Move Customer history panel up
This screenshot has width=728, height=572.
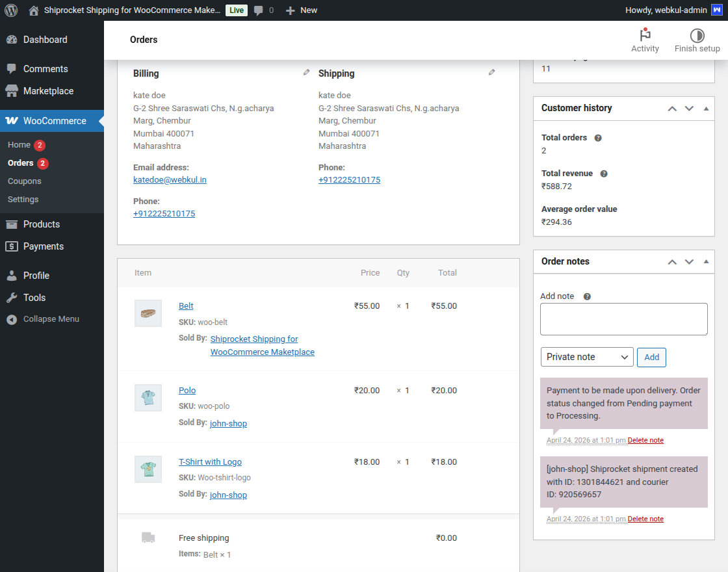[x=672, y=109]
